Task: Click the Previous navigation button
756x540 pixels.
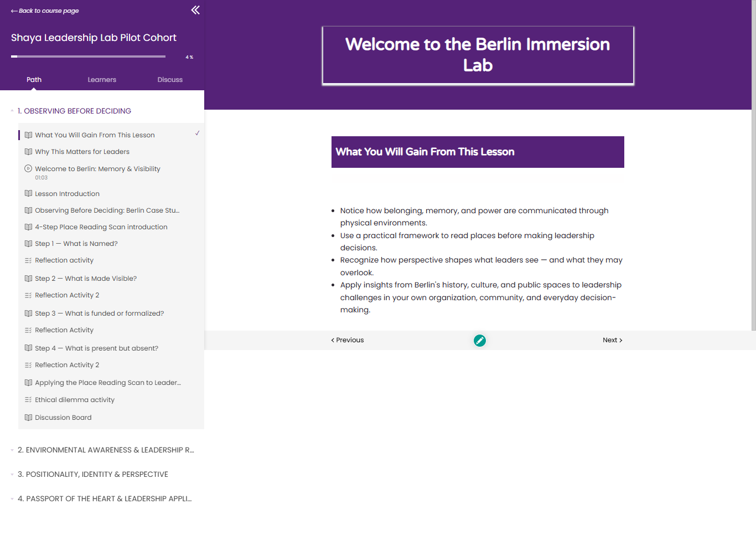Action: click(x=348, y=340)
